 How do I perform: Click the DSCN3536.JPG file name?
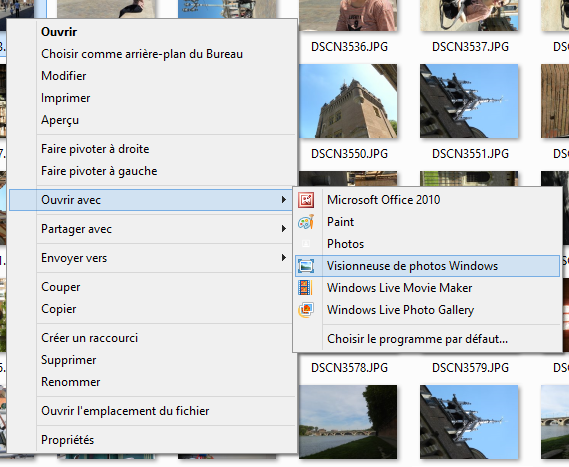[x=349, y=47]
